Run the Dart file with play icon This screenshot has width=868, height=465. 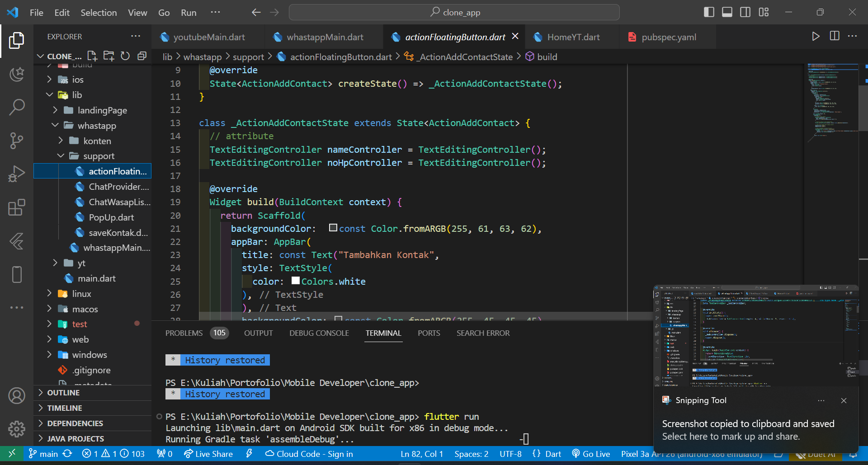pos(816,36)
